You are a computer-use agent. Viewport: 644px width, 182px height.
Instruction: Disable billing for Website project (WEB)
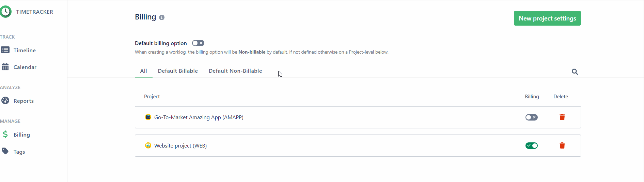click(531, 145)
